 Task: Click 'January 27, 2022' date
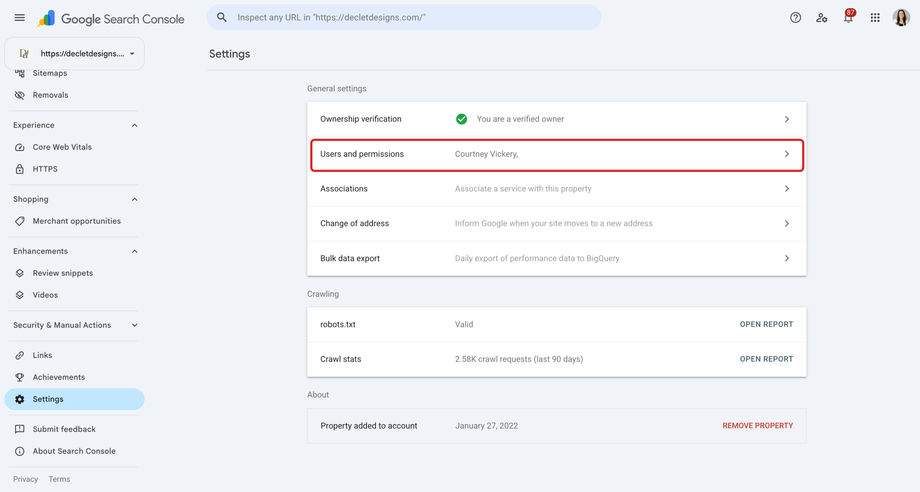[486, 426]
